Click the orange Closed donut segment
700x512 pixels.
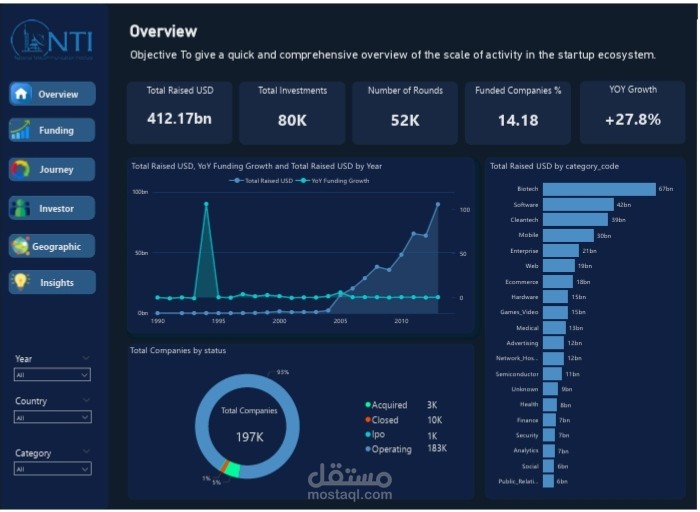(x=225, y=466)
